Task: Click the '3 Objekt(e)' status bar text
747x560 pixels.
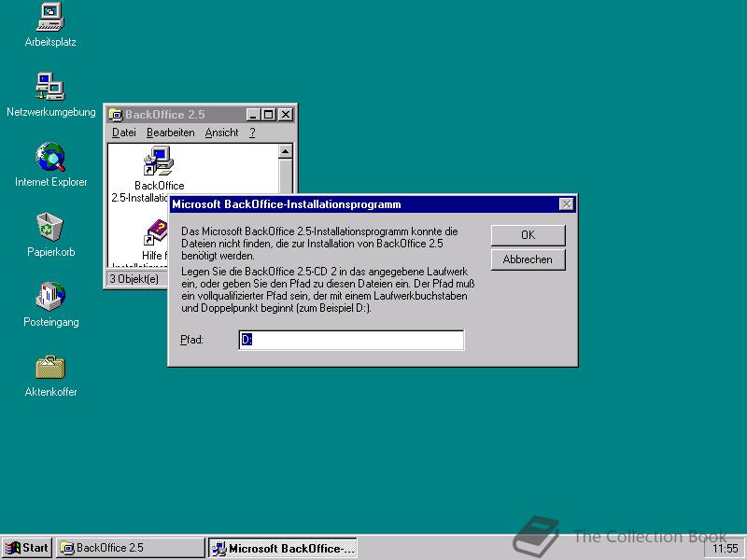Action: tap(134, 278)
